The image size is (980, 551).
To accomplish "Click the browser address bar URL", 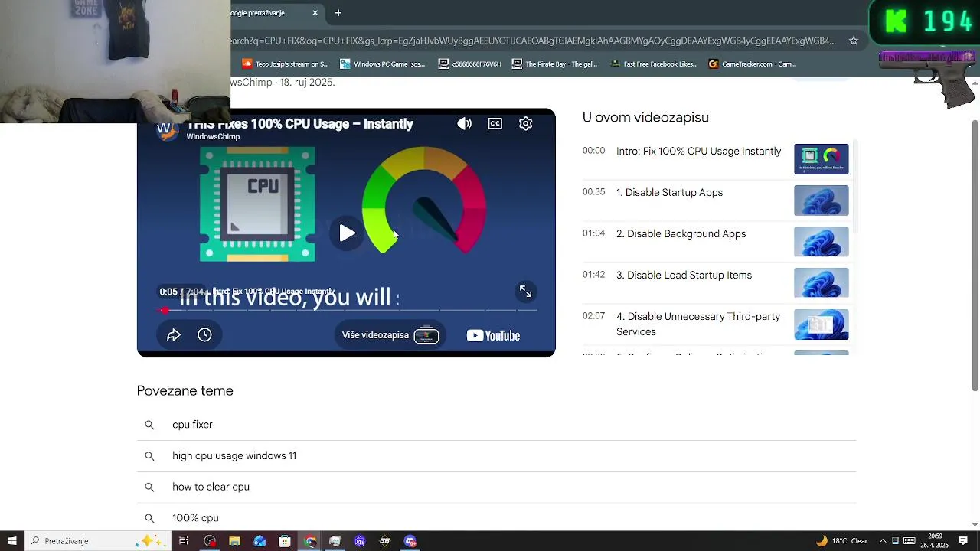I will coord(534,41).
